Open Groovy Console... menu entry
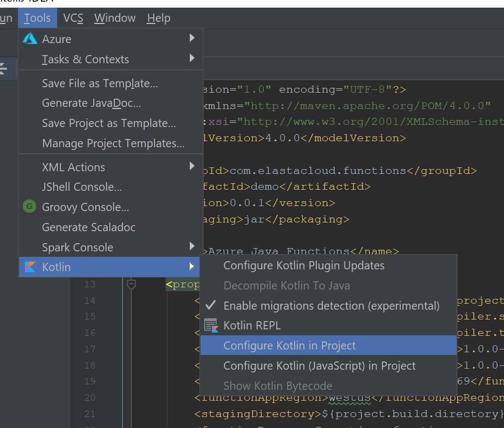504x428 pixels. [111, 207]
